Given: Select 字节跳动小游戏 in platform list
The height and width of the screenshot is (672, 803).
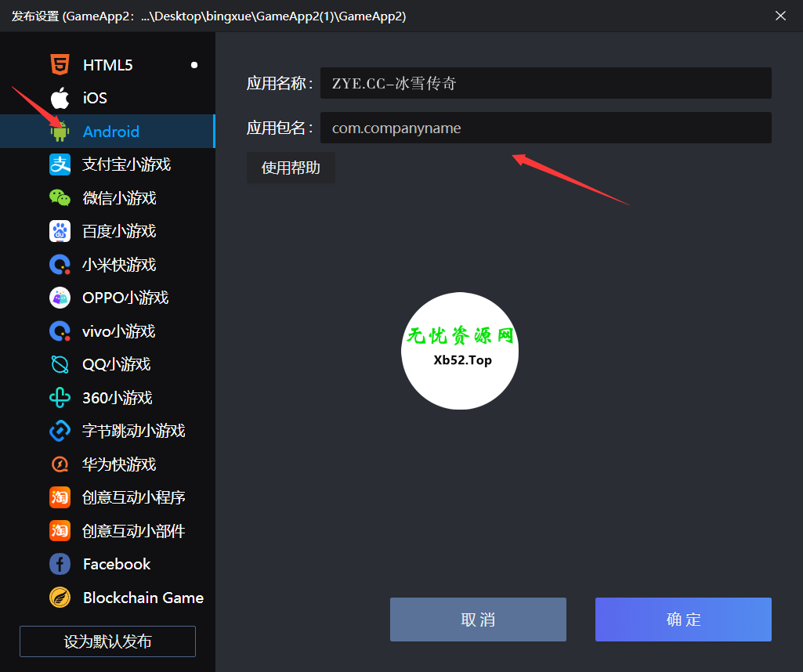Looking at the screenshot, I should 107,431.
